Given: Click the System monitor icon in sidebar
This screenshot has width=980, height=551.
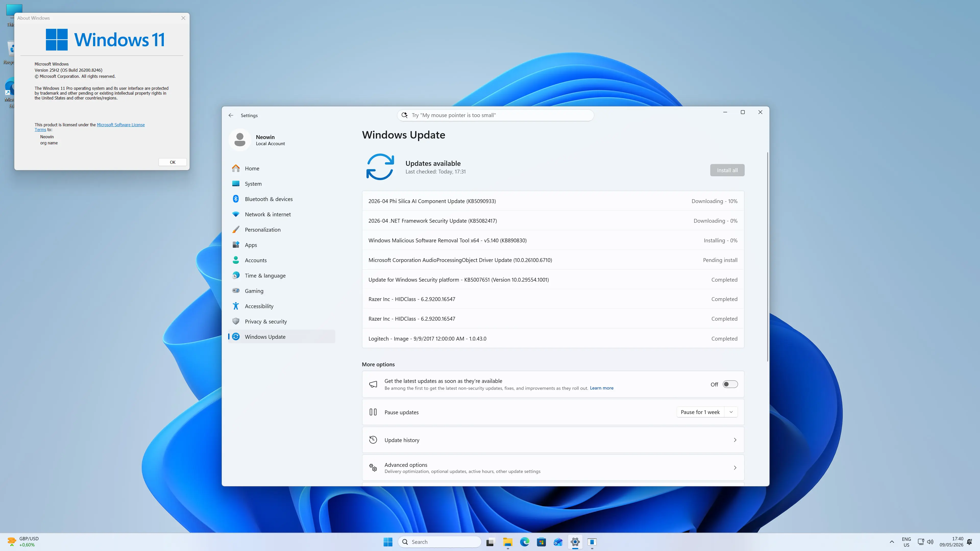Looking at the screenshot, I should tap(236, 184).
